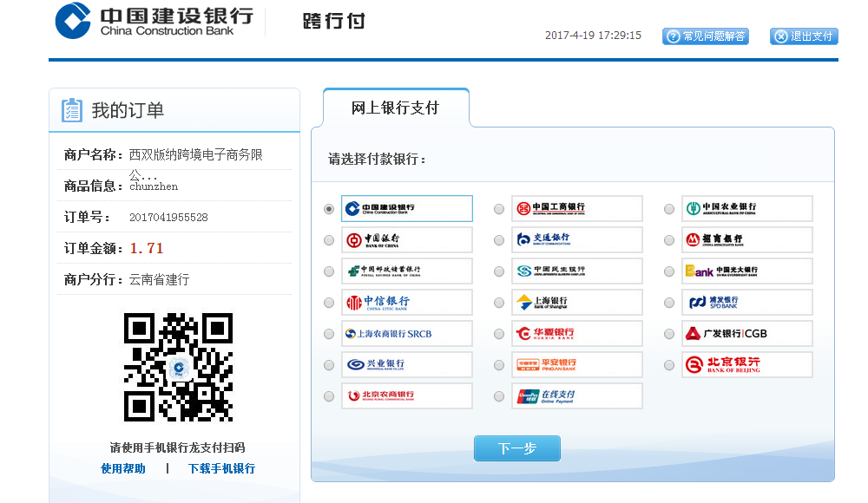Pick the 平安银行 radio button
Image resolution: width=868 pixels, height=503 pixels.
[499, 365]
